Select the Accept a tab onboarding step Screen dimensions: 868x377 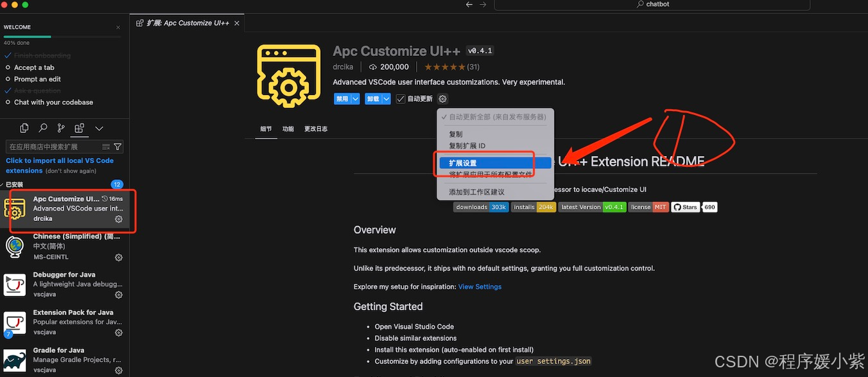pyautogui.click(x=34, y=67)
